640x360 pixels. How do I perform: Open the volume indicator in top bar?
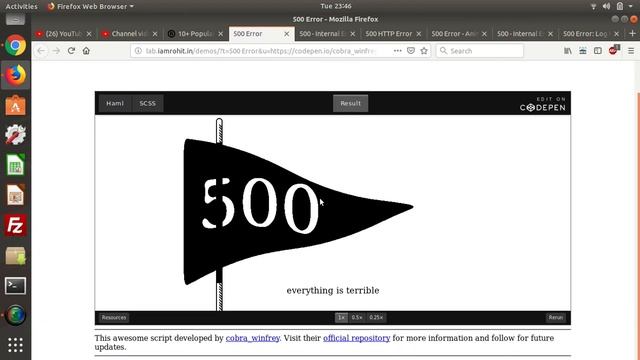(x=606, y=6)
